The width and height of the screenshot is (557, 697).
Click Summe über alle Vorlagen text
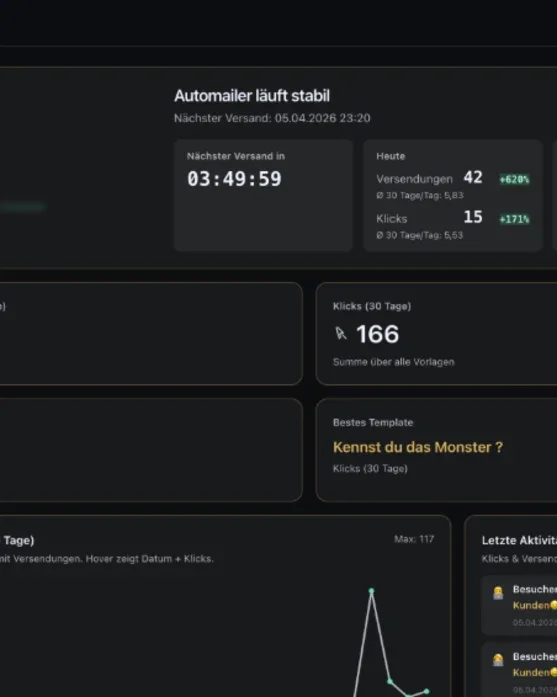point(394,362)
